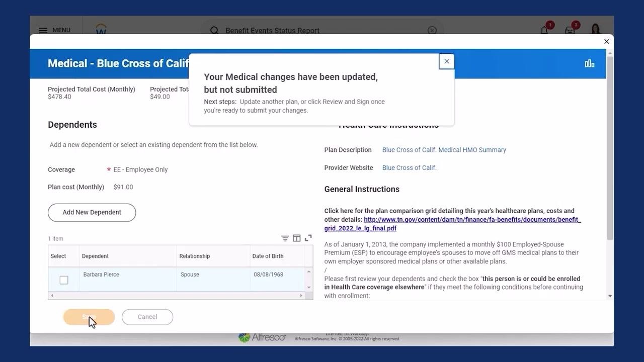Click the search magnifier icon

coord(214,30)
